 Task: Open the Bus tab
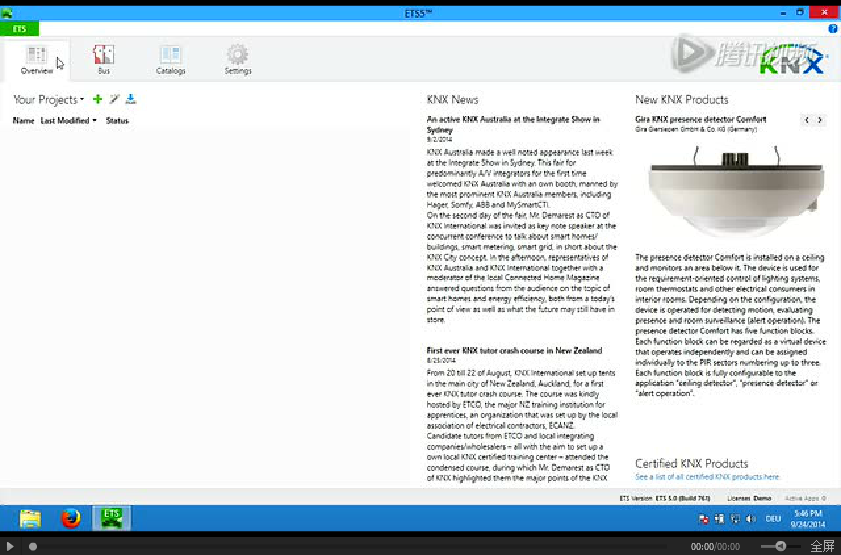click(x=103, y=59)
